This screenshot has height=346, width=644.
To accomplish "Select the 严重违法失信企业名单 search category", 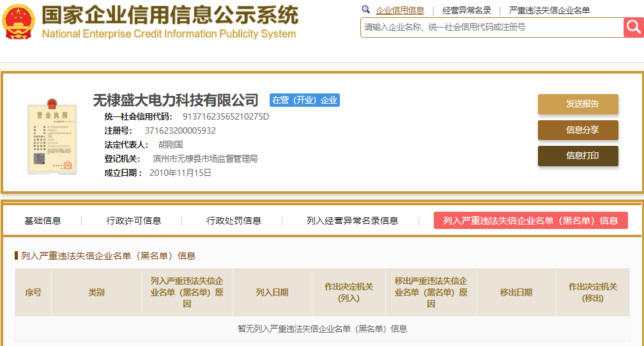I will click(549, 11).
